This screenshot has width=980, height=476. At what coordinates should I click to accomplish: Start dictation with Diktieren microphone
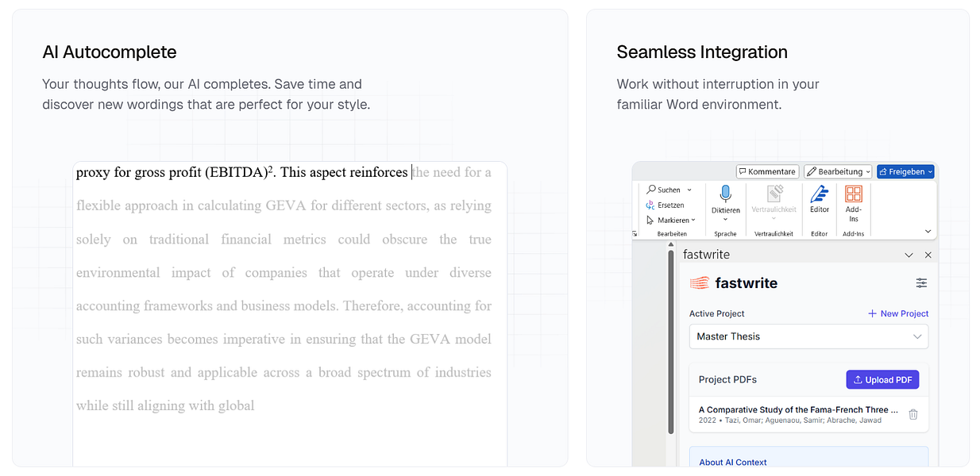coord(725,194)
